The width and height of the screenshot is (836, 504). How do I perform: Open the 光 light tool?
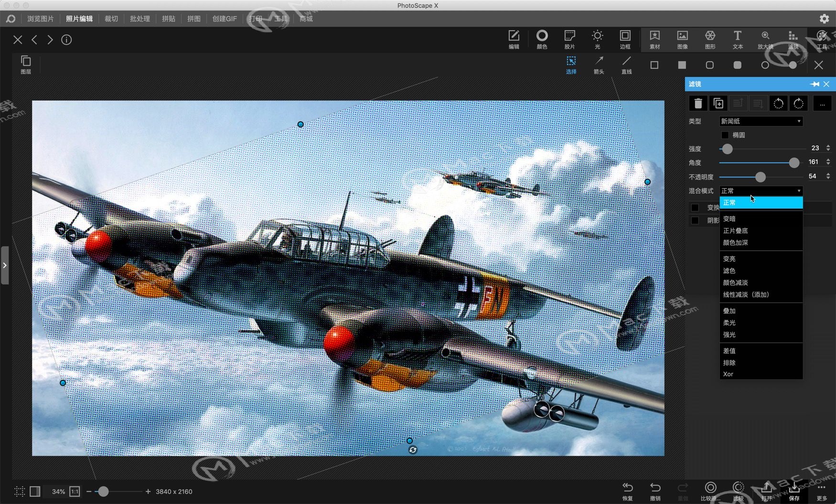(x=597, y=40)
